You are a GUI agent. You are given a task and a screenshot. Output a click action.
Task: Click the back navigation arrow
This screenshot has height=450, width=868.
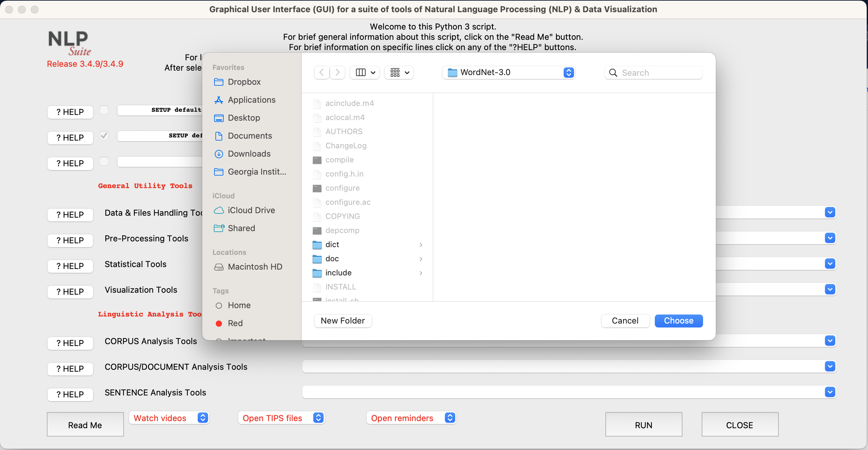tap(321, 73)
